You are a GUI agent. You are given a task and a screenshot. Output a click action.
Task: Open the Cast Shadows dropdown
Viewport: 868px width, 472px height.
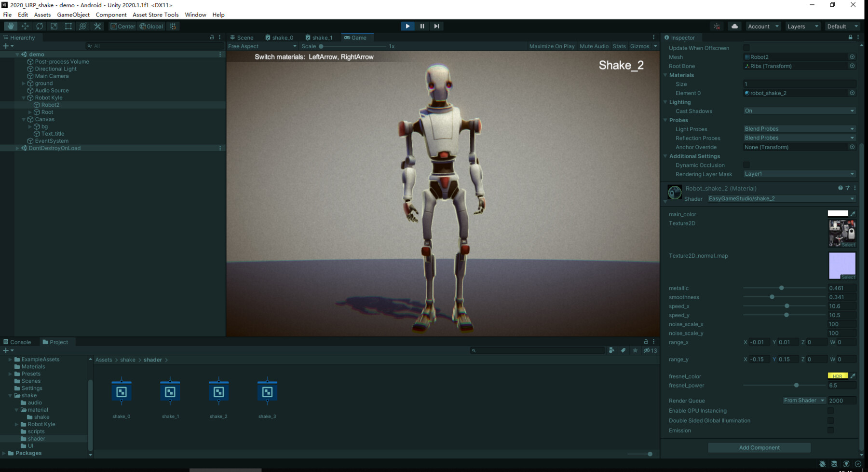(799, 111)
